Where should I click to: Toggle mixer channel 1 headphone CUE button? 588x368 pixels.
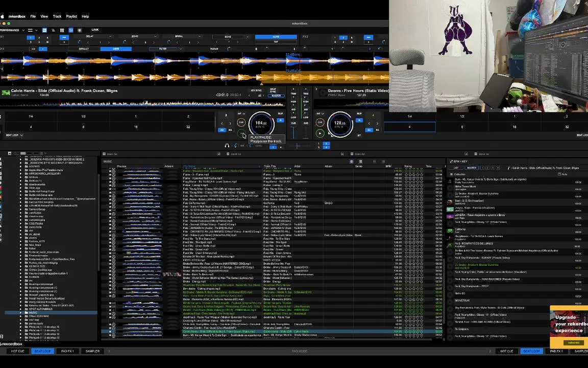click(293, 123)
